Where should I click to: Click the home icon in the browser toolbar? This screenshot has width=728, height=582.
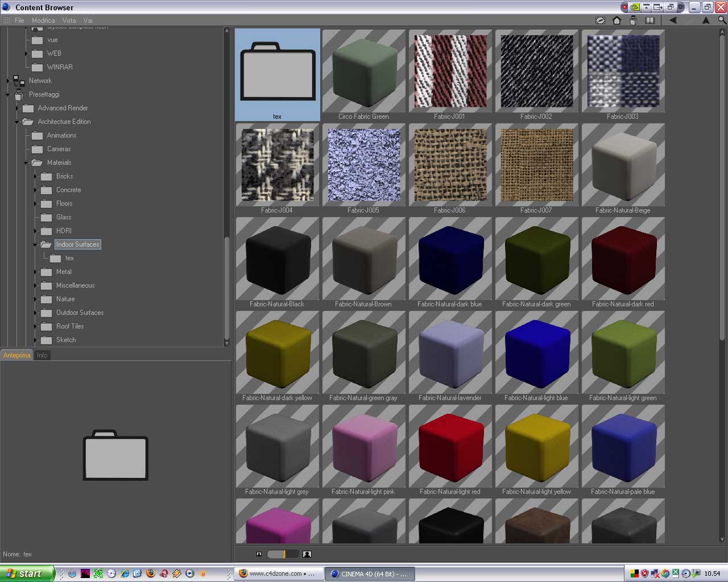point(617,20)
